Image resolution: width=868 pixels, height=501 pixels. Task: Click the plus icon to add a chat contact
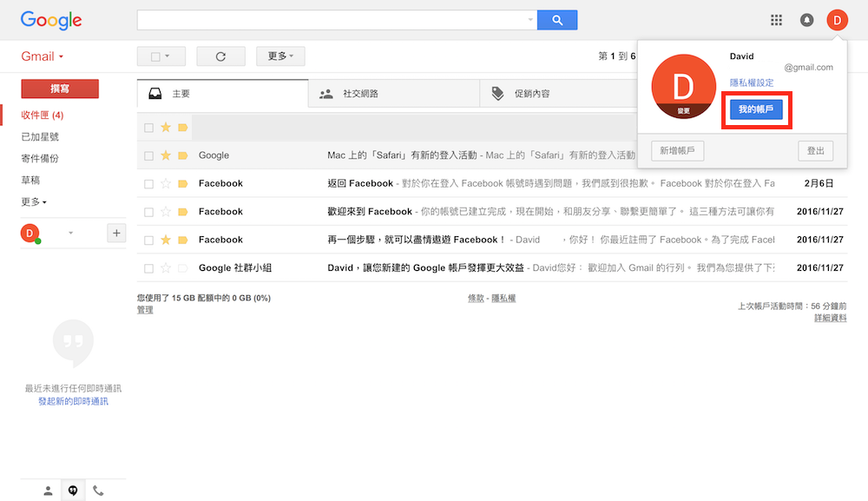[116, 233]
